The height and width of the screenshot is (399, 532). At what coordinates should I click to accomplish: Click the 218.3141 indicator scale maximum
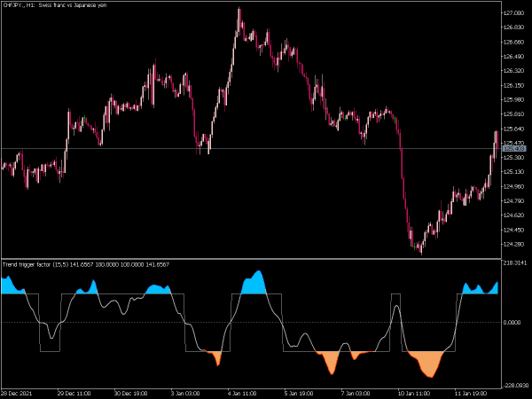[x=515, y=263]
